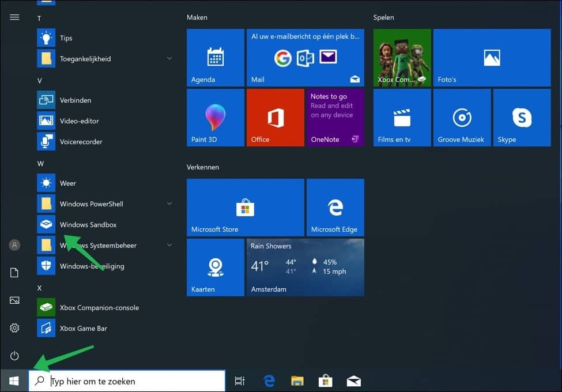Expand Windows Systeembeheer folder chevron
Screen dimensions: 562x392
(x=169, y=245)
